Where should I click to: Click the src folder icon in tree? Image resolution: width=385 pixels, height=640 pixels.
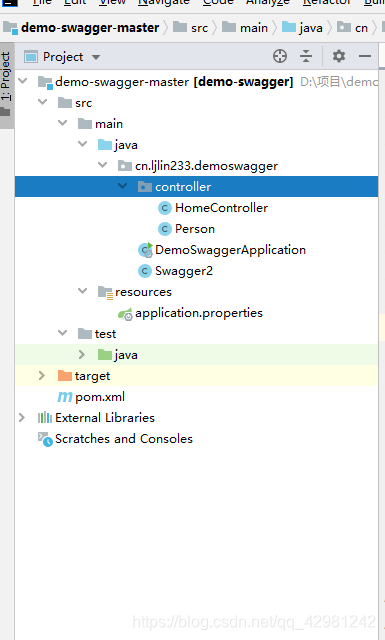tap(65, 102)
